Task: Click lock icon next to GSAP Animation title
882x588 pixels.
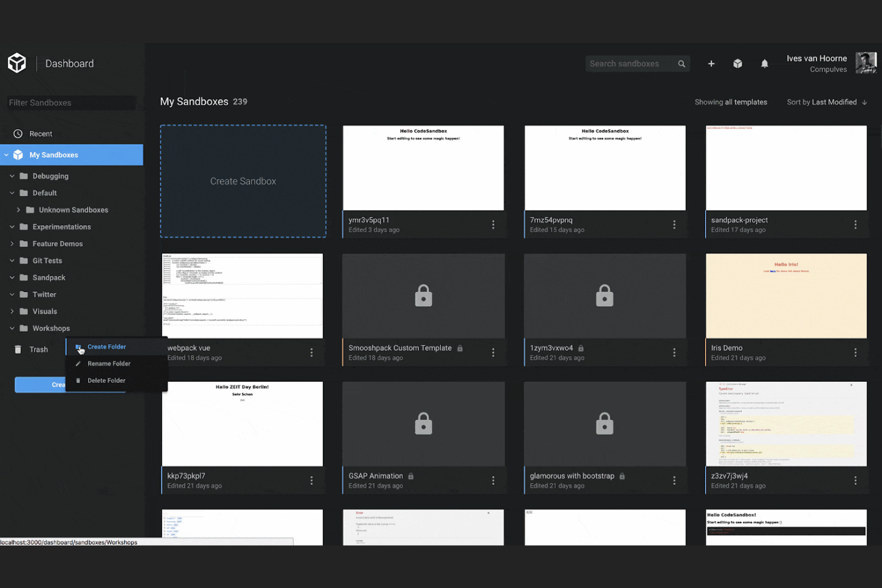Action: tap(411, 476)
